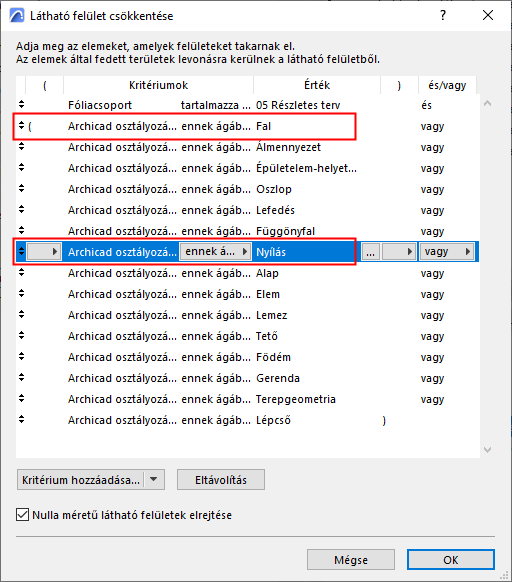Select the 'Lépcső' value cell
Viewport: 512px width, 582px height.
click(x=274, y=420)
